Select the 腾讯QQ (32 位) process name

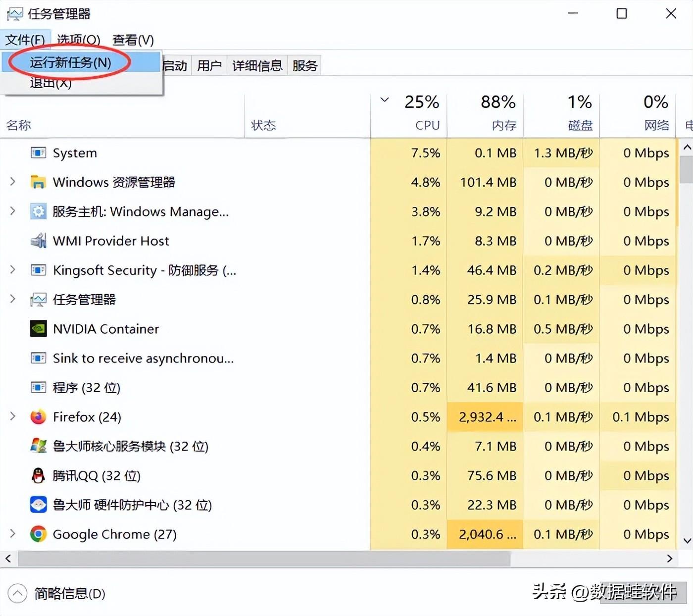click(x=97, y=476)
